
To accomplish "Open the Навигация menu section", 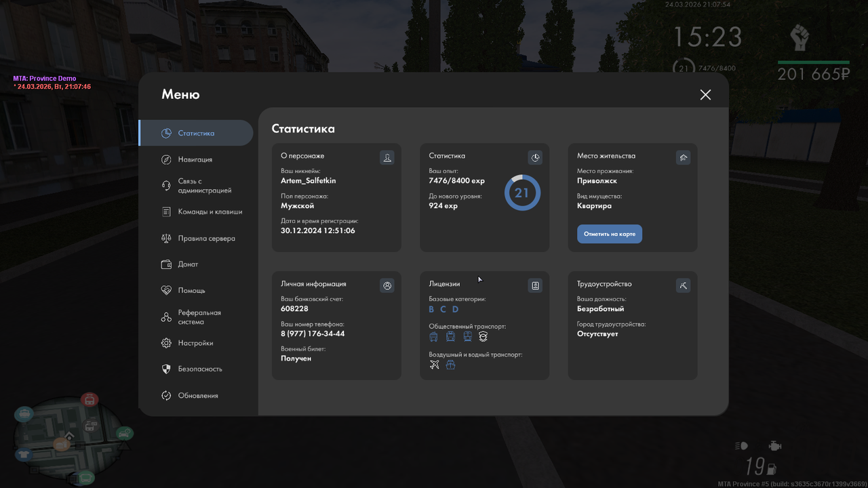I will 196,159.
